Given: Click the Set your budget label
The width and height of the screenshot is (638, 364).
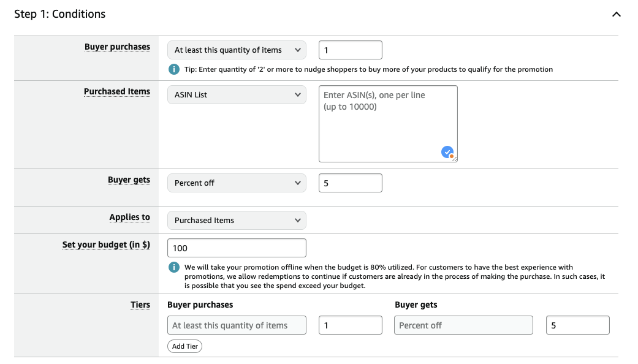Looking at the screenshot, I should tap(106, 245).
